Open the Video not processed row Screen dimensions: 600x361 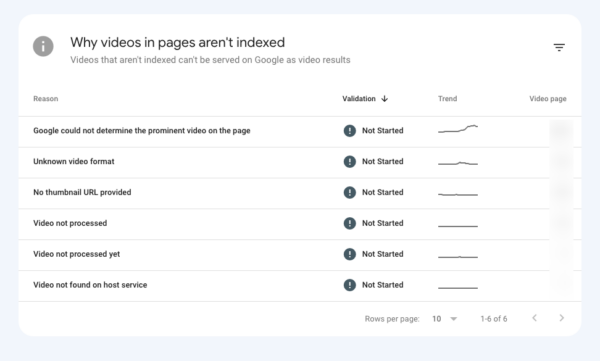(x=300, y=224)
